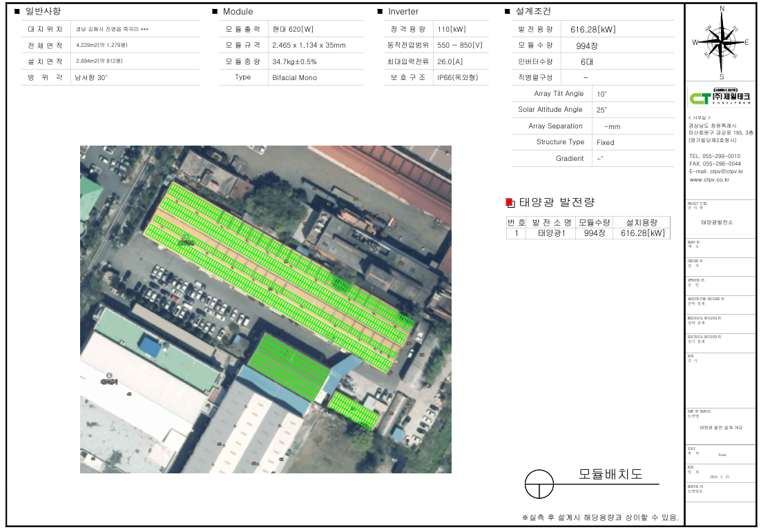761x532 pixels.
Task: Click the 모듈배치도 drawing title text
Action: click(610, 475)
